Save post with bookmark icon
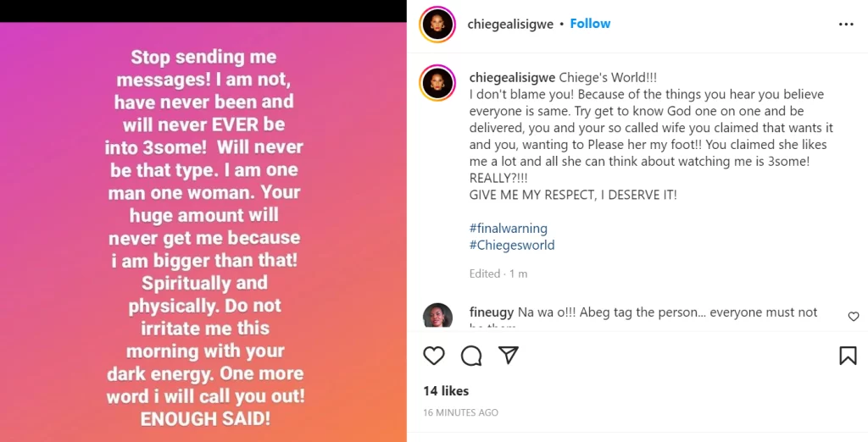 pyautogui.click(x=848, y=356)
